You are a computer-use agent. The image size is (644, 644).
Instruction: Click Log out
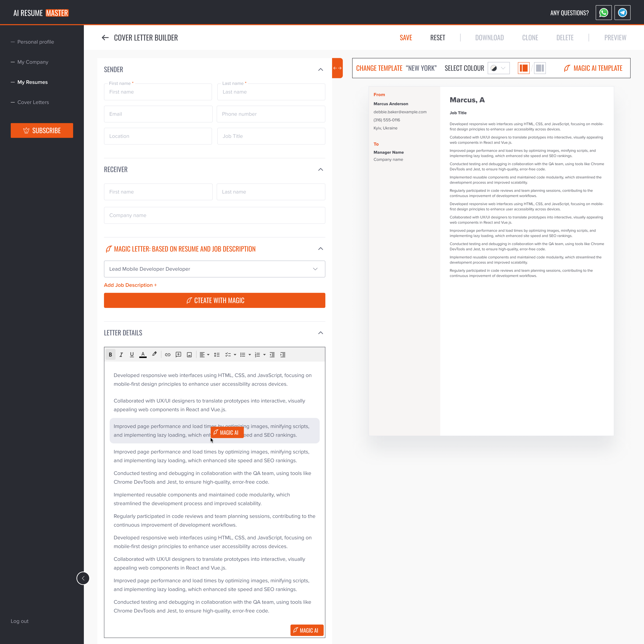(x=20, y=621)
